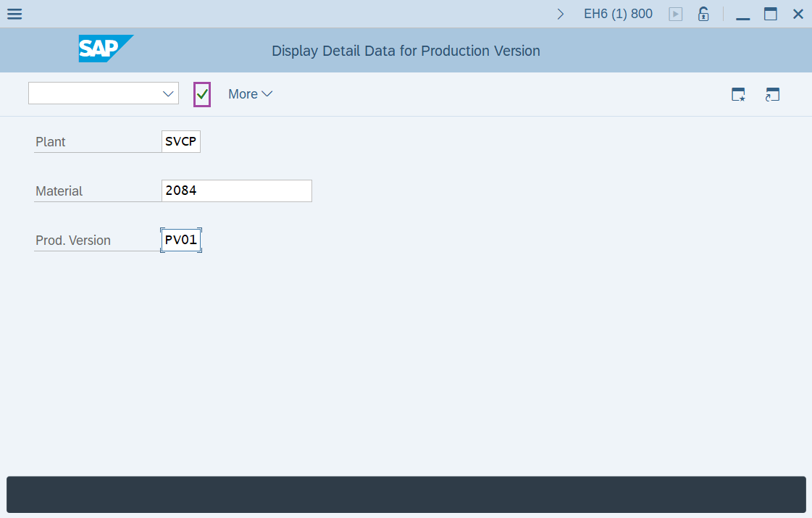The height and width of the screenshot is (518, 812).
Task: Select the Plant field containing SVCP
Action: (x=180, y=142)
